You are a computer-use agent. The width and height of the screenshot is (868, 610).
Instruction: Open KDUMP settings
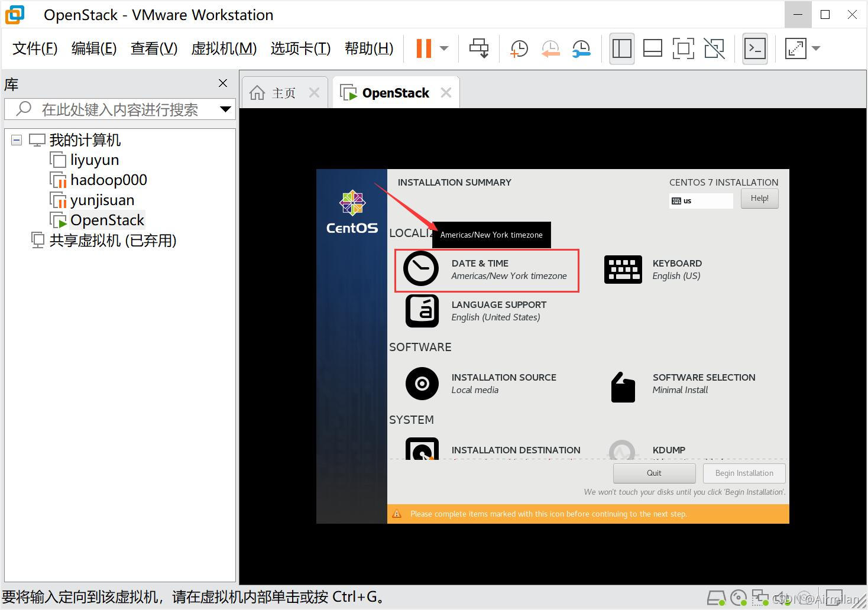click(647, 449)
